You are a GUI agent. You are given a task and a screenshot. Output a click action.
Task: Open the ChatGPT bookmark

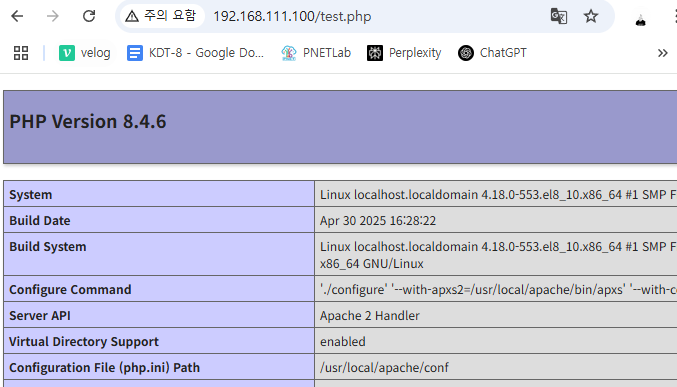tap(492, 53)
